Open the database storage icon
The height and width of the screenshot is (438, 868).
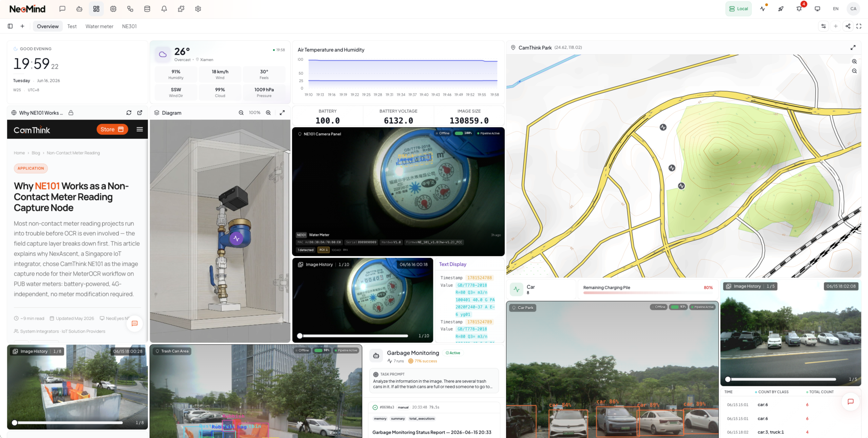tap(147, 9)
